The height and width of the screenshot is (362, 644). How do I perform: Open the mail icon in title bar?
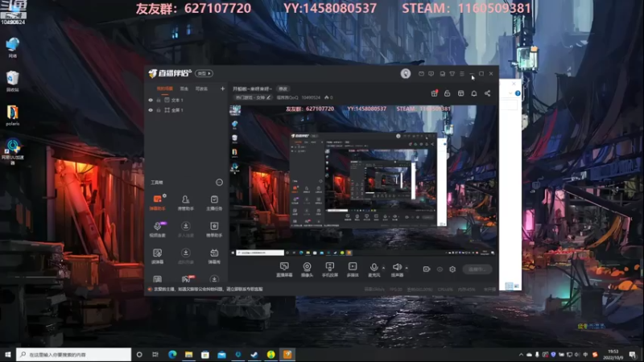pos(421,73)
